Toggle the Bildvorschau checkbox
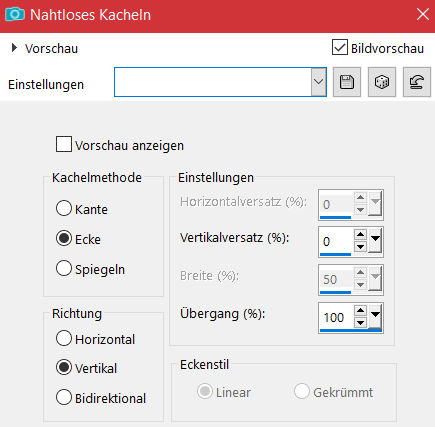The height and width of the screenshot is (427, 435). (340, 48)
